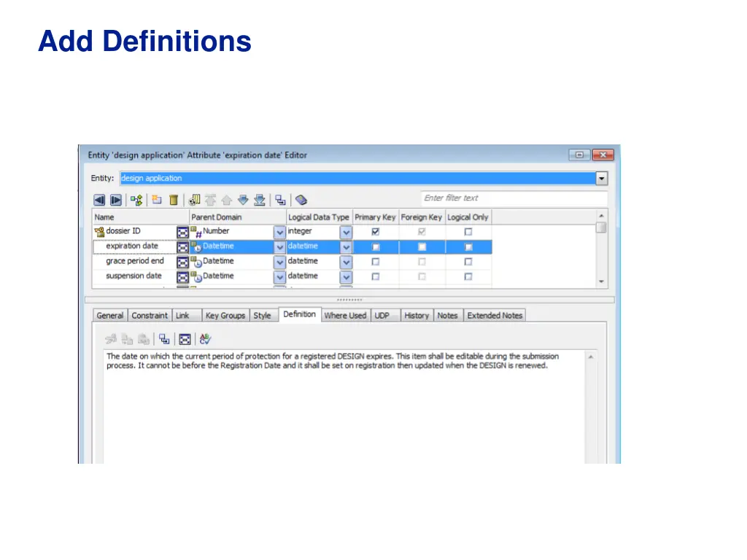Click the greyed paste icon in Definition toolbar
This screenshot has width=747, height=560.
[x=144, y=339]
